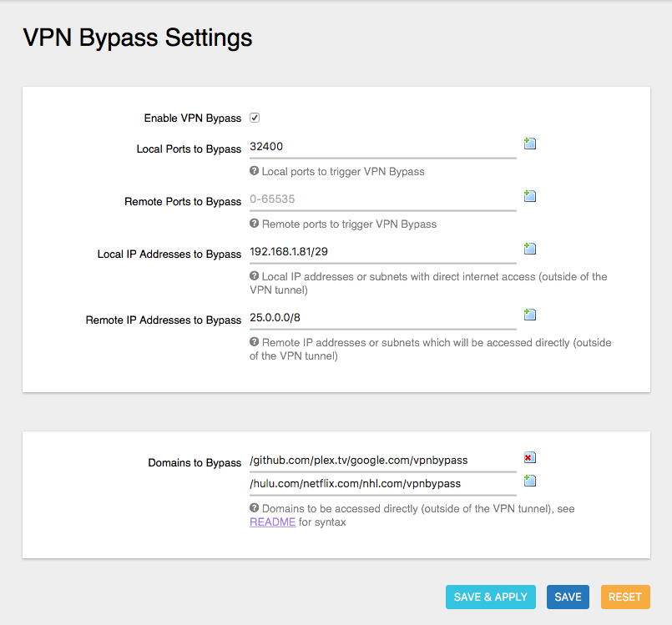This screenshot has height=625, width=672.
Task: Click the Local IP field showing 192.168.1.81/29
Action: point(382,252)
